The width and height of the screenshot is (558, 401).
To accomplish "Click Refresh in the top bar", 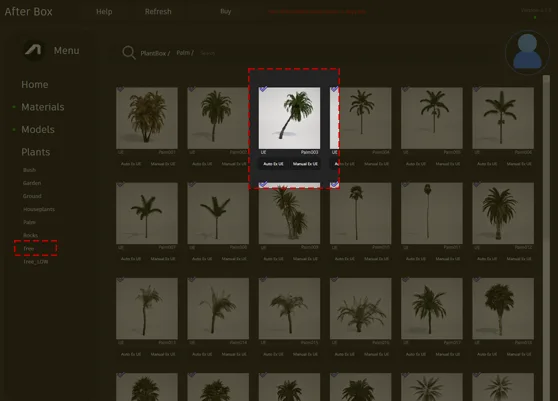I will [x=158, y=12].
